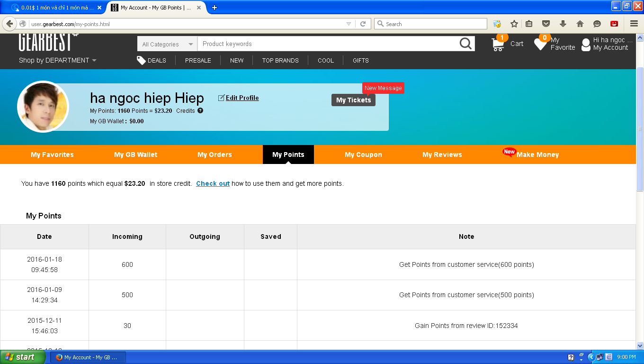The width and height of the screenshot is (644, 364).
Task: Expand hidden system tray icons arrow
Action: coord(591,357)
